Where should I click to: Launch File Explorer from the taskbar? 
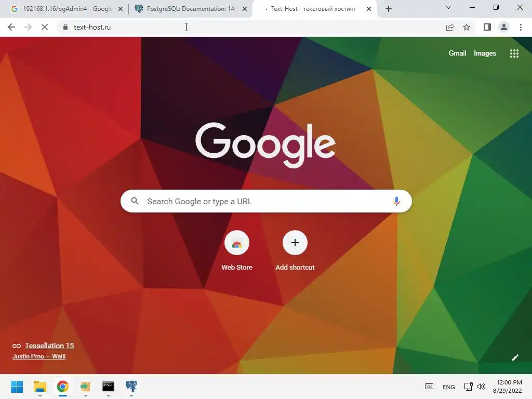(x=39, y=387)
